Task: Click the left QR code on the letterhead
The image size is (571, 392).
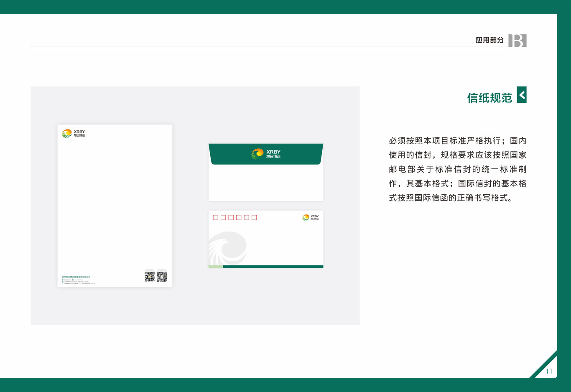Action: pos(150,276)
